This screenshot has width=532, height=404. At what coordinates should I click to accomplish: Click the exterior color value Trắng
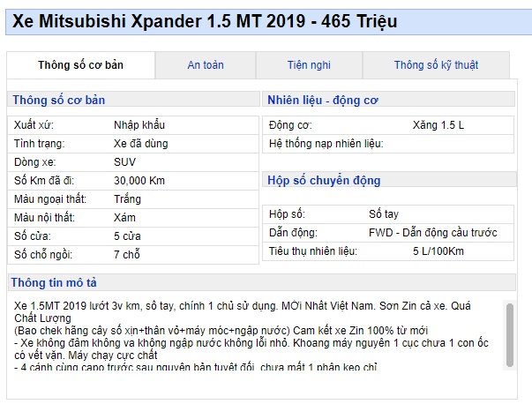click(x=127, y=199)
